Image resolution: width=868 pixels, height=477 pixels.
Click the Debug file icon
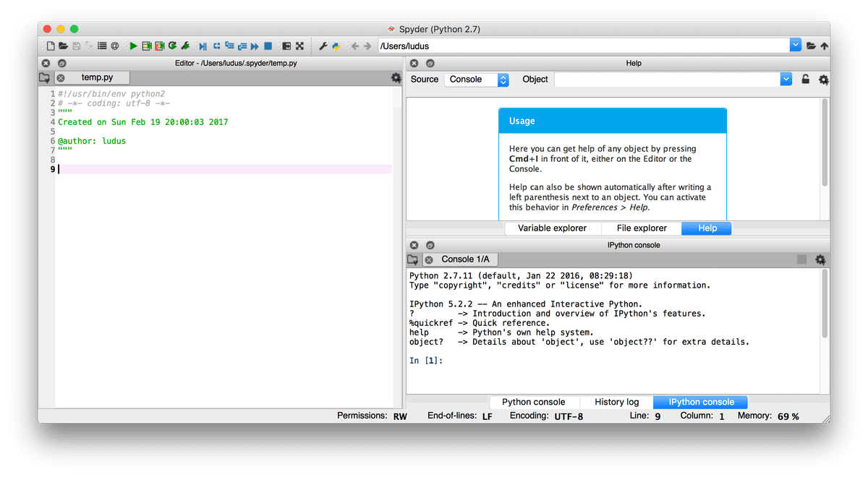(x=202, y=46)
